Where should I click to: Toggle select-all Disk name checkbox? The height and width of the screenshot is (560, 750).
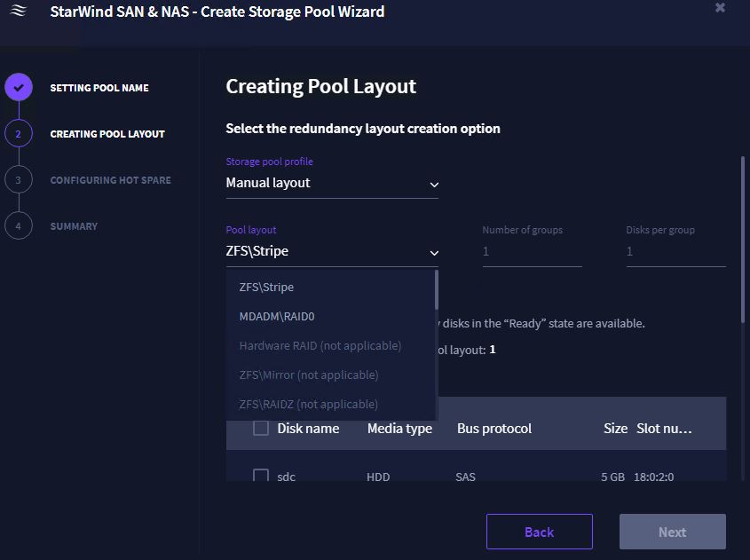click(261, 428)
